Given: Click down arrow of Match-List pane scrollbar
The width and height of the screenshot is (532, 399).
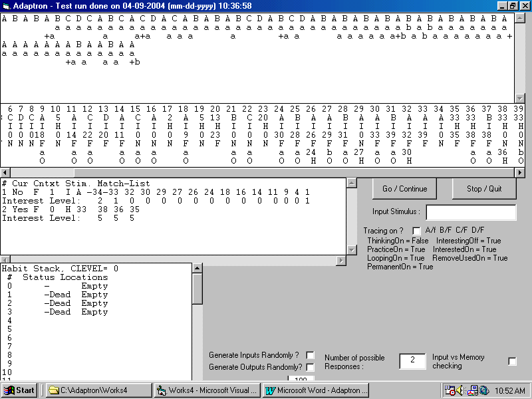Looking at the screenshot, I should pyautogui.click(x=352, y=251).
